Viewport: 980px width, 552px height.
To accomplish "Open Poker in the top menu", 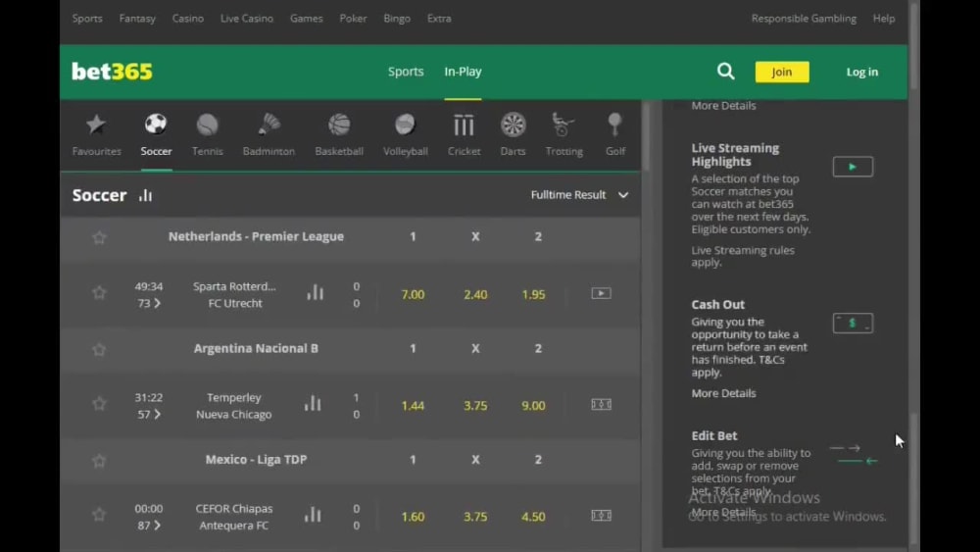I will [353, 19].
